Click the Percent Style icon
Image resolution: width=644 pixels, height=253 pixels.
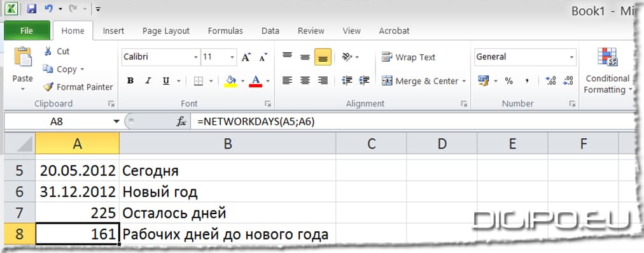tap(509, 81)
